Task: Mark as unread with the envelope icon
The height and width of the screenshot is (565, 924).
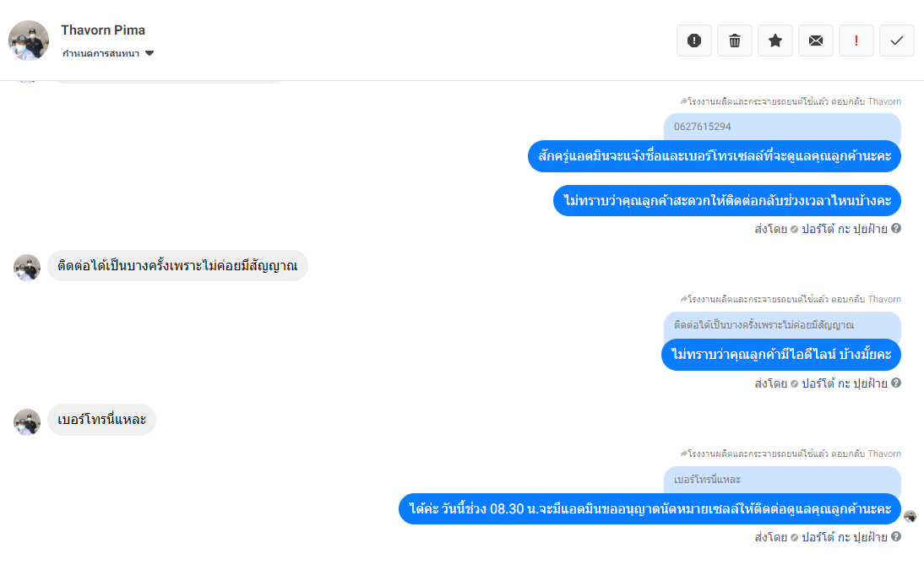Action: [816, 41]
